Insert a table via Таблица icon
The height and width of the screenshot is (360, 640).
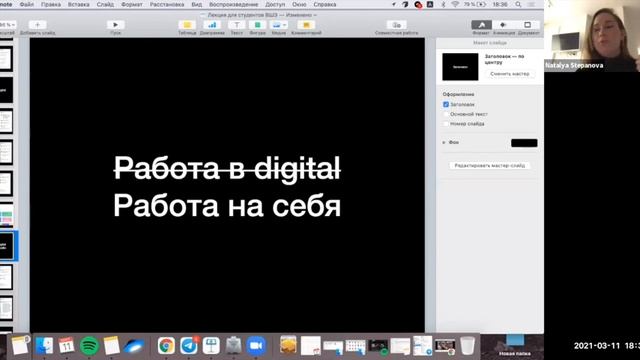pyautogui.click(x=187, y=25)
